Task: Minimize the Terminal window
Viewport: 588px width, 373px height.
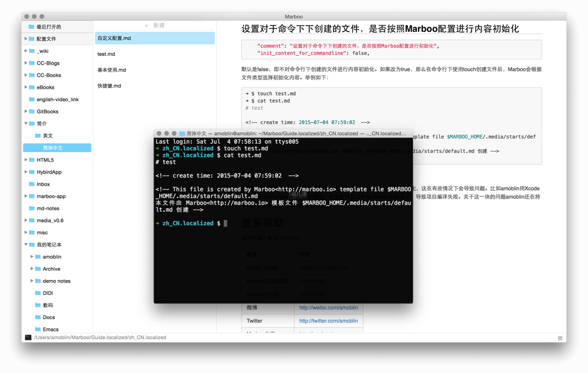Action: coord(166,133)
